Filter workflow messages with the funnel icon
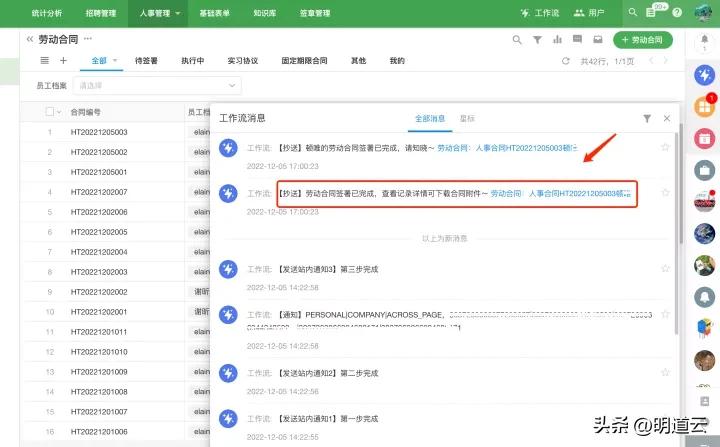The image size is (720, 447). (647, 119)
